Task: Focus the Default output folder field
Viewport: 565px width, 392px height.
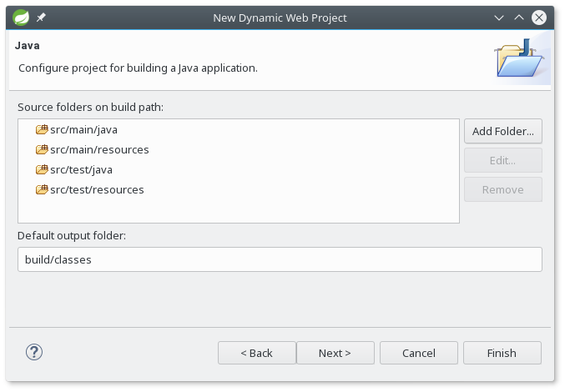Action: tap(280, 259)
